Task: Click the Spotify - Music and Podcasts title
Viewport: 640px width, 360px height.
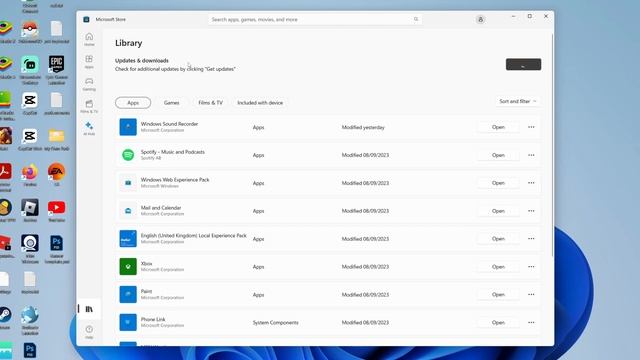Action: pyautogui.click(x=173, y=152)
